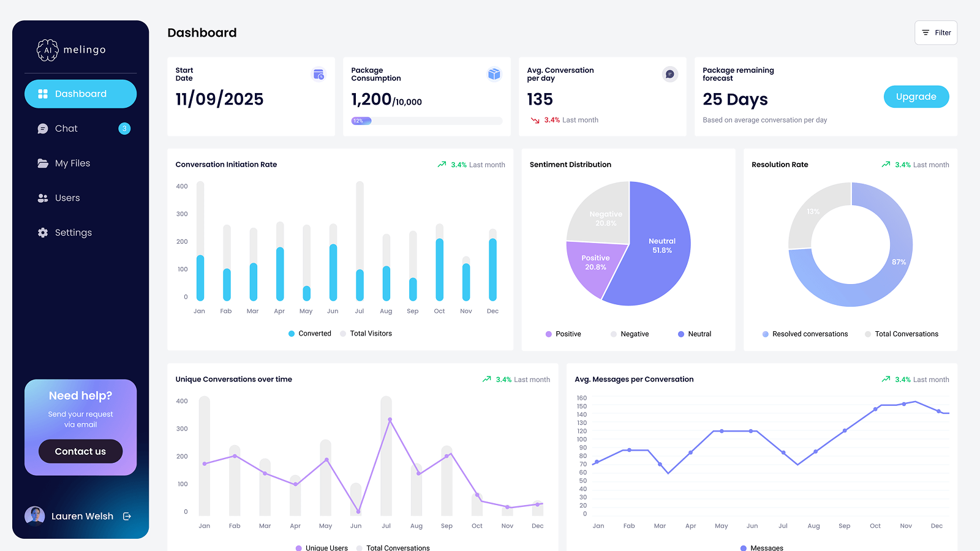980x551 pixels.
Task: Toggle the Total Visitors legend item
Action: (366, 334)
